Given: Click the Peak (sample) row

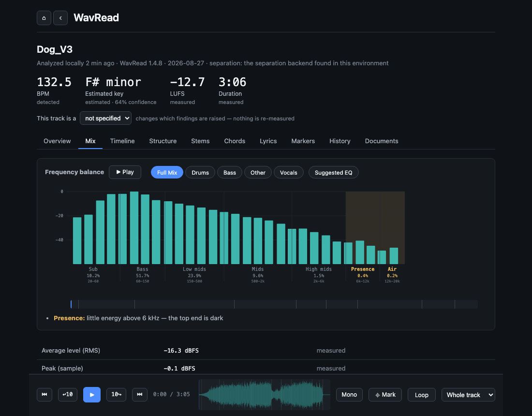Looking at the screenshot, I should point(266,369).
